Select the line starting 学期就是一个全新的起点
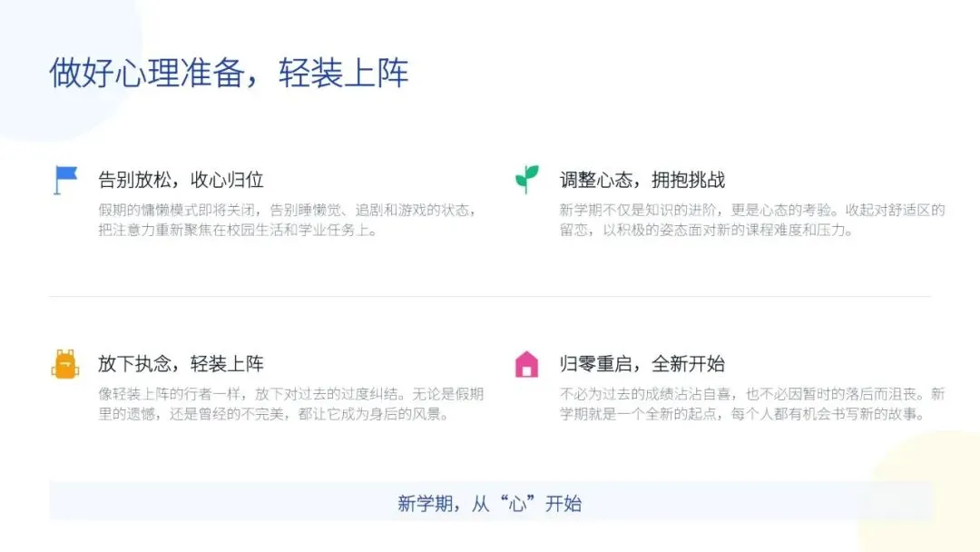The width and height of the screenshot is (980, 552). pyautogui.click(x=743, y=414)
